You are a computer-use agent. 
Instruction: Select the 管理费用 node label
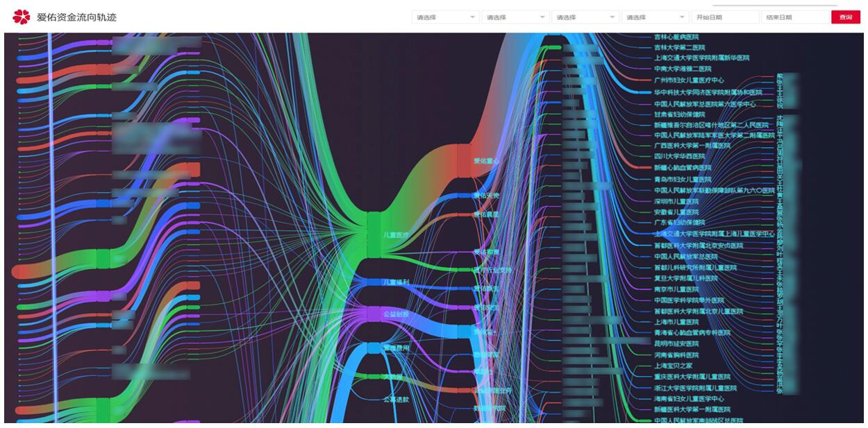click(397, 348)
